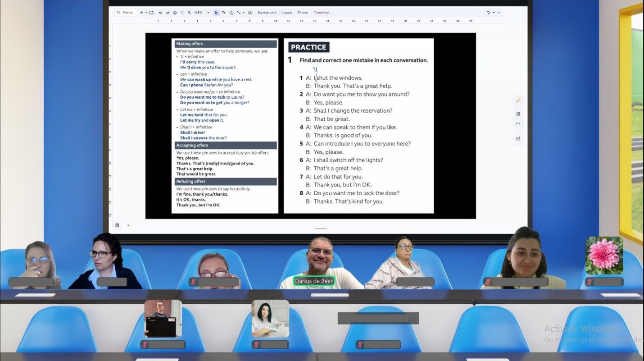This screenshot has height=361, width=644.
Task: Redo the last action
Action: tap(168, 13)
